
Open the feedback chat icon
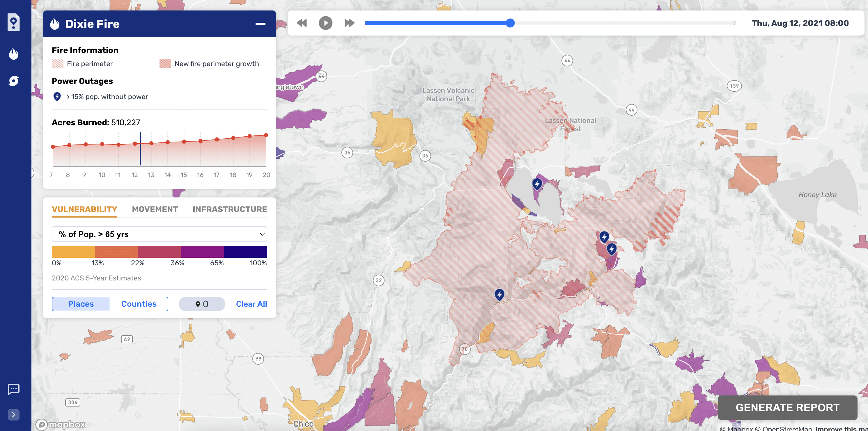coord(13,389)
